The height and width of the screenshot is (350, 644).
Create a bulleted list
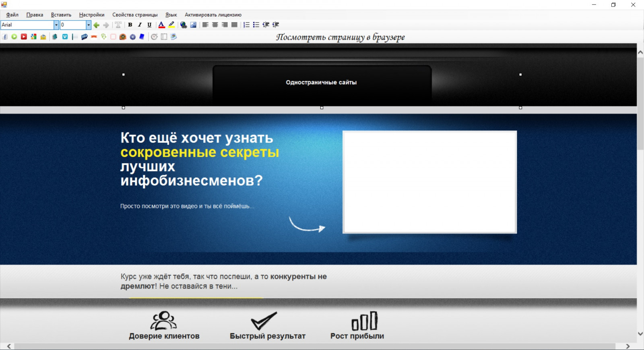(x=256, y=25)
